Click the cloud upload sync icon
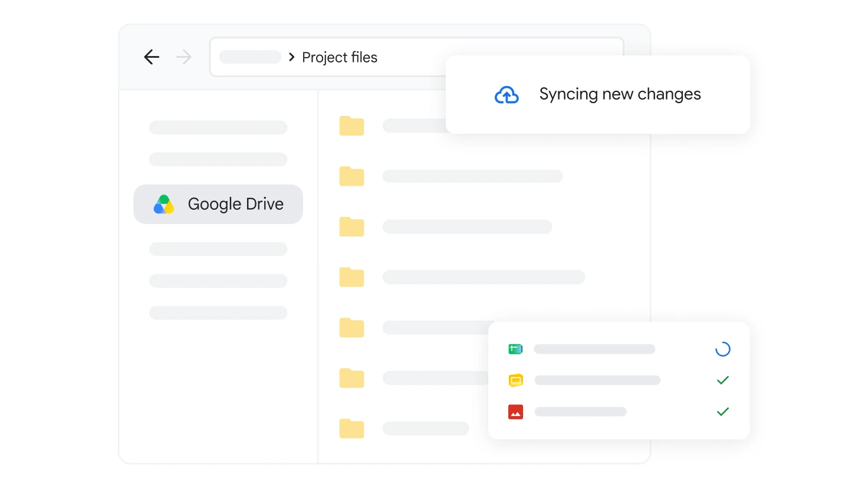Viewport: 868px width, 488px height. [507, 94]
